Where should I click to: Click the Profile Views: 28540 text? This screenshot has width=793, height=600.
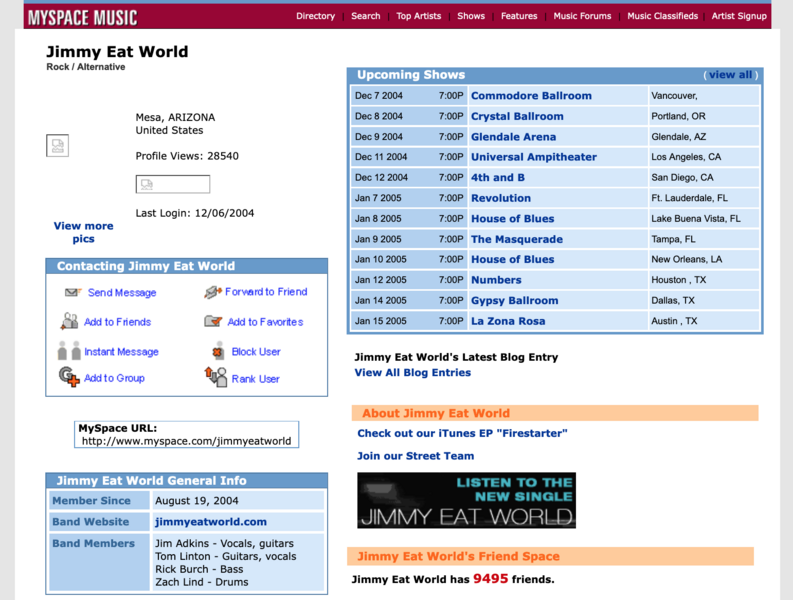187,156
